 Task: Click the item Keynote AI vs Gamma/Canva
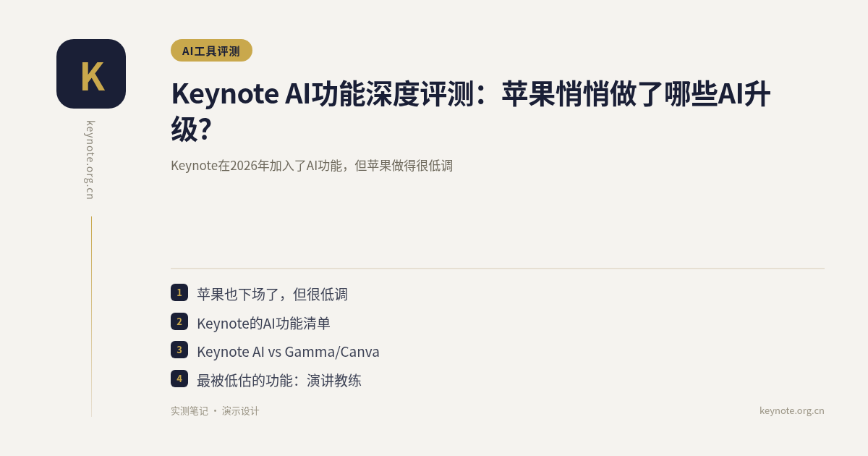click(x=288, y=352)
